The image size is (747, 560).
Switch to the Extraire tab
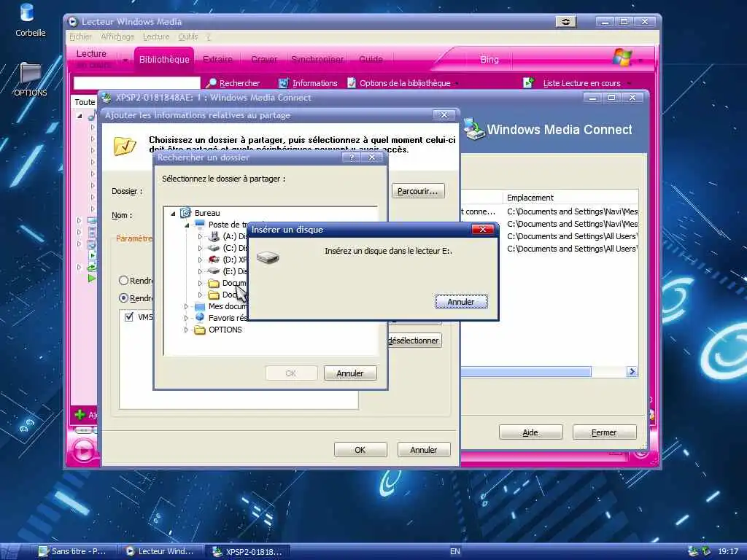click(217, 60)
